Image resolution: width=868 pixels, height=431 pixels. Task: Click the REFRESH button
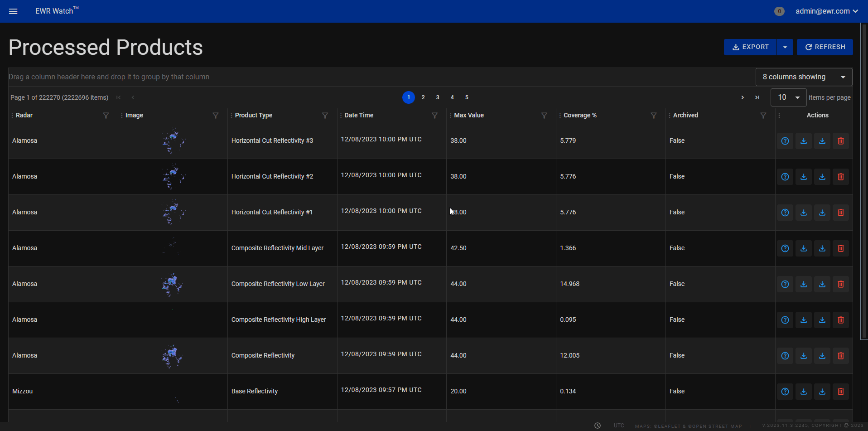point(825,47)
